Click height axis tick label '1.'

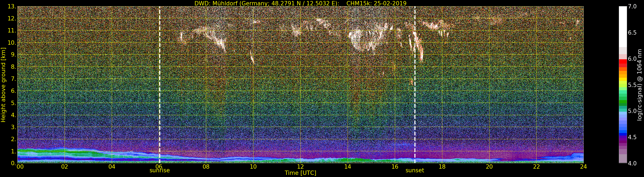pyautogui.click(x=13, y=151)
